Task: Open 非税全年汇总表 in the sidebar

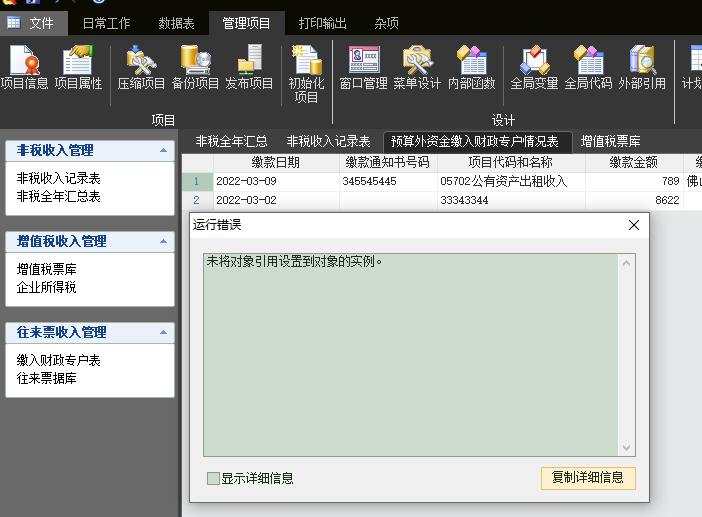Action: 59,196
